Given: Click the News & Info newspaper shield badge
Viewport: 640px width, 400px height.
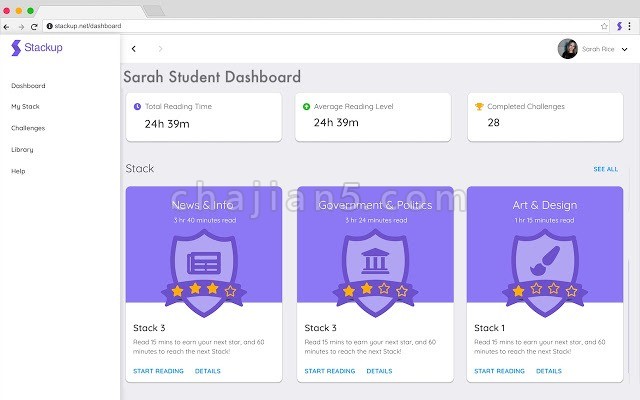Looking at the screenshot, I should tap(204, 273).
